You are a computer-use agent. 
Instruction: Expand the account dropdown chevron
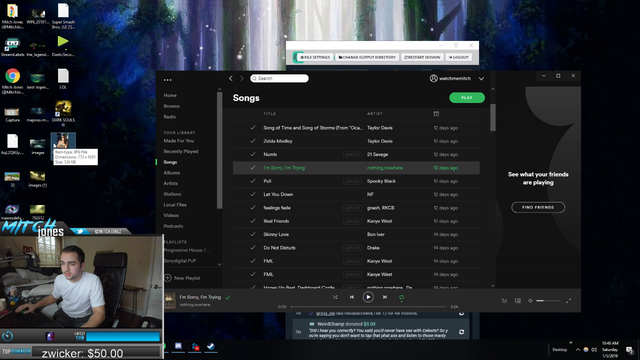click(x=481, y=78)
